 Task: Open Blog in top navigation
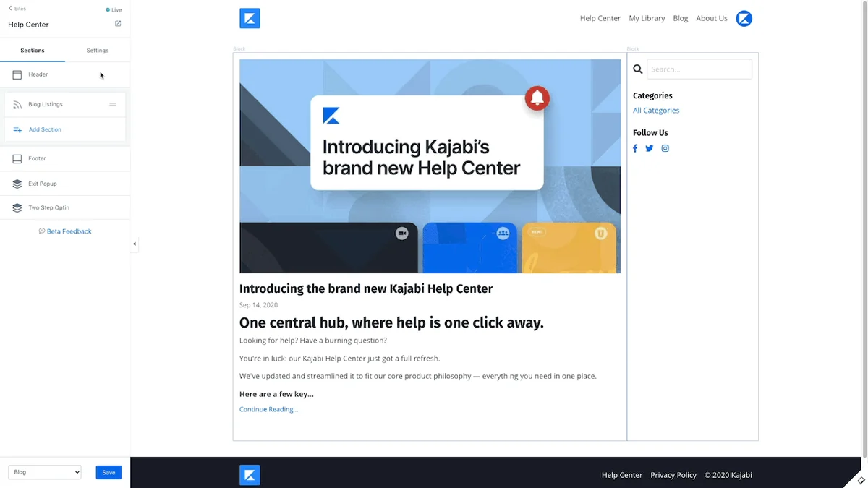681,19
